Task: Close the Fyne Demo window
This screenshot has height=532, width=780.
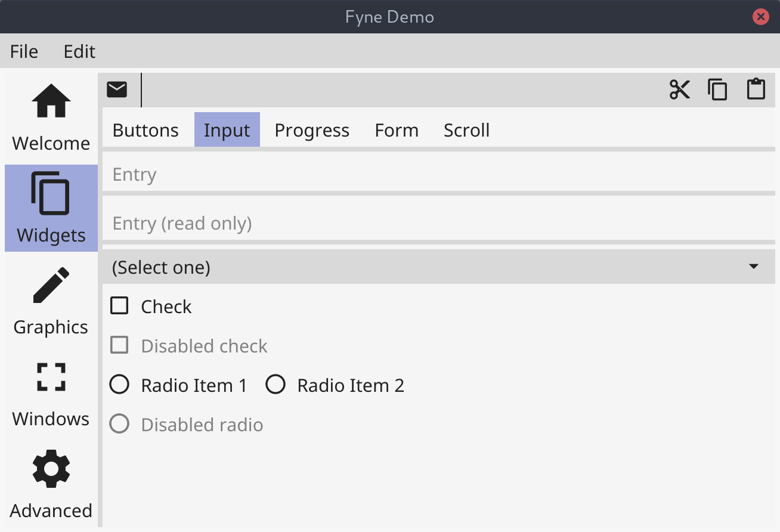Action: point(761,17)
